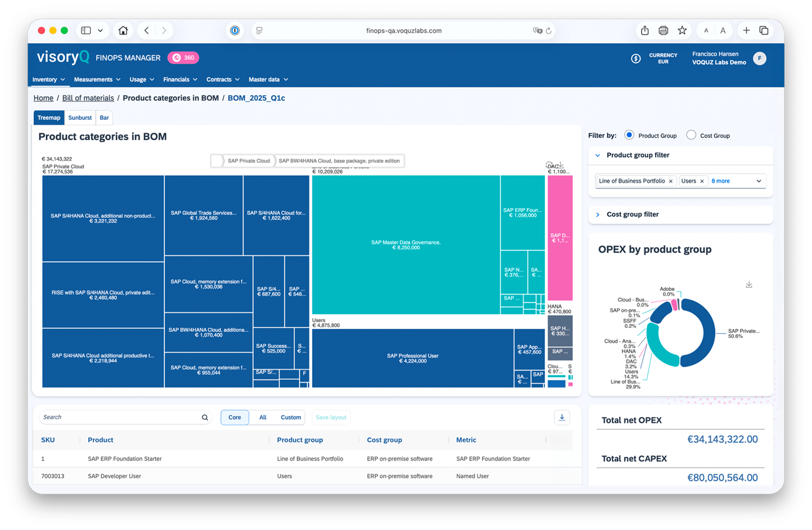Open the 1Password extension icon
Viewport: 812px width, 530px height.
click(235, 30)
